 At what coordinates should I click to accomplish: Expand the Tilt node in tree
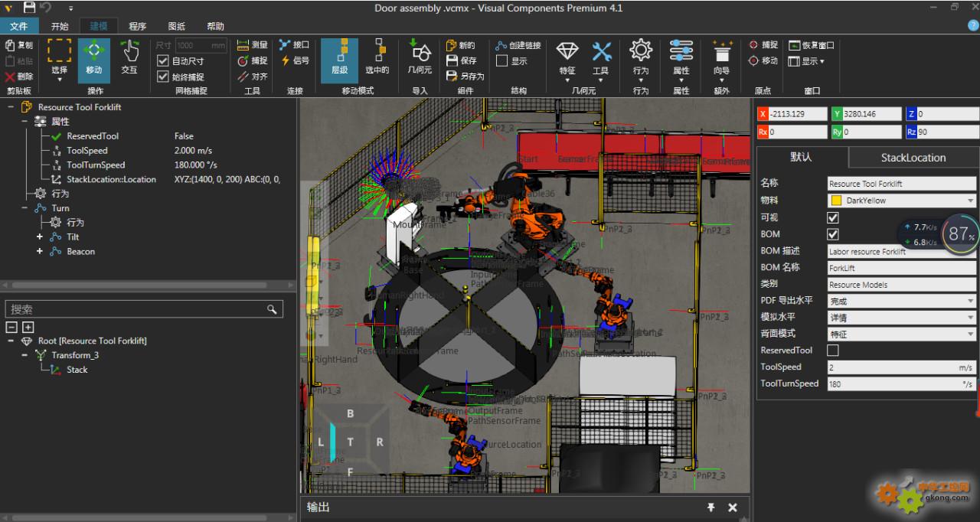40,237
